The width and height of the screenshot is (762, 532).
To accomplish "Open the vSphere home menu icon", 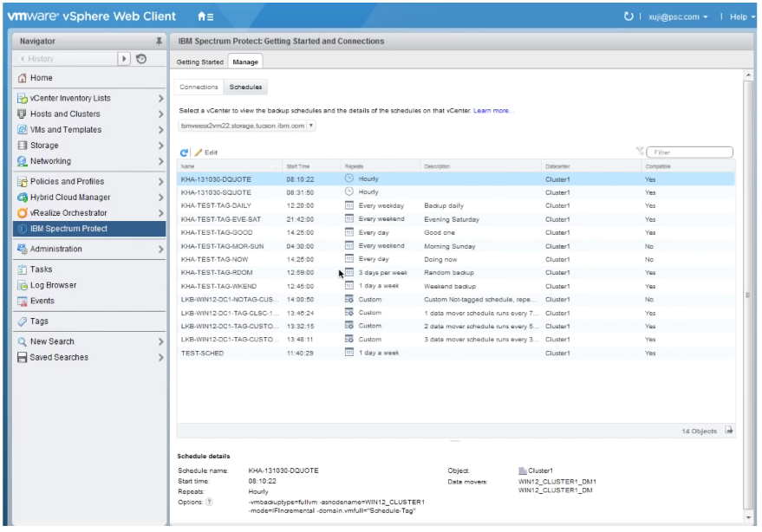I will point(205,16).
